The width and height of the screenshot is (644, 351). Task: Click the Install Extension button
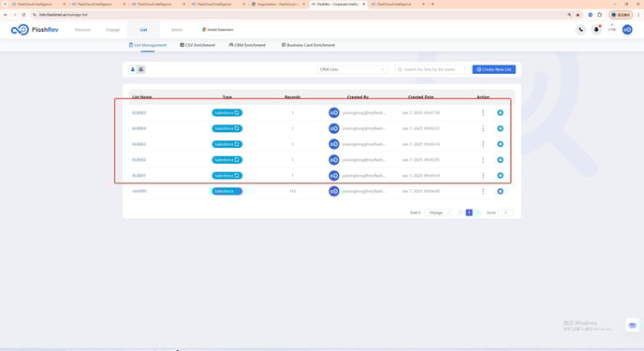tap(218, 30)
